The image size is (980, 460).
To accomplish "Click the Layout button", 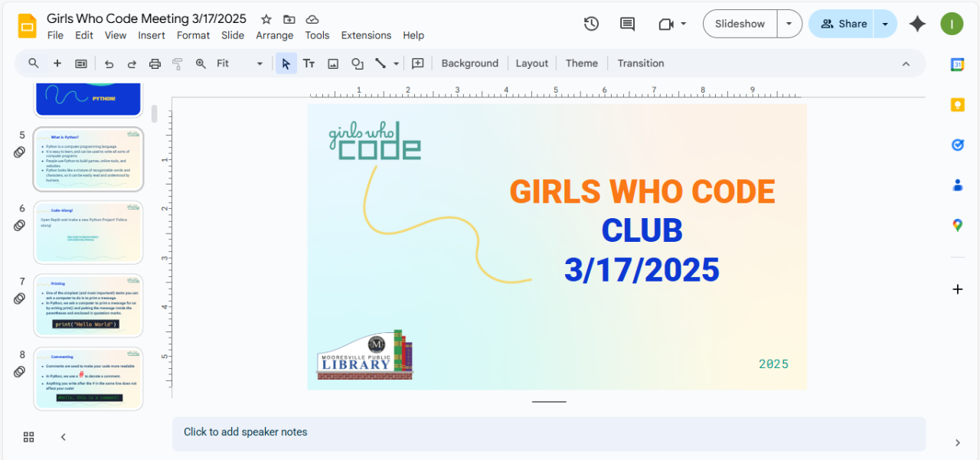I will 532,64.
